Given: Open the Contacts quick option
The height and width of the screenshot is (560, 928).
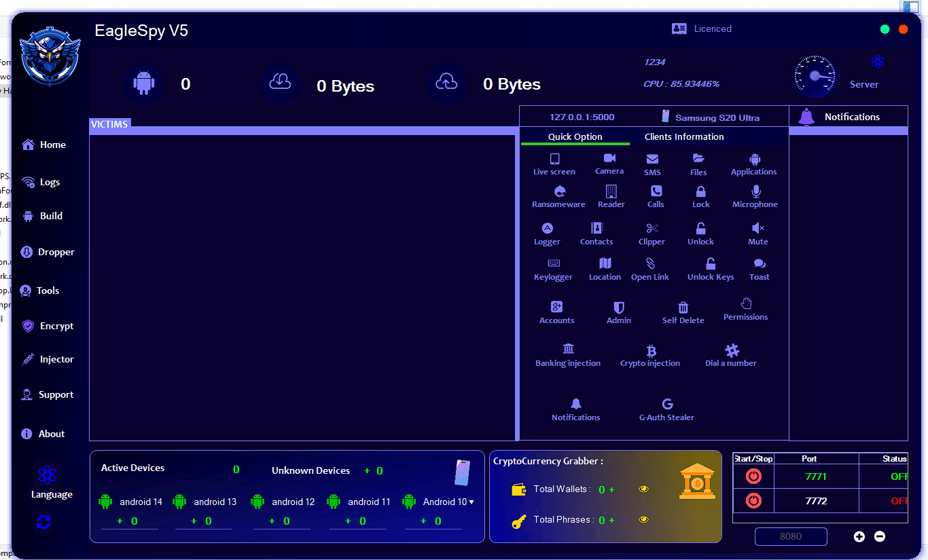Looking at the screenshot, I should click(596, 234).
